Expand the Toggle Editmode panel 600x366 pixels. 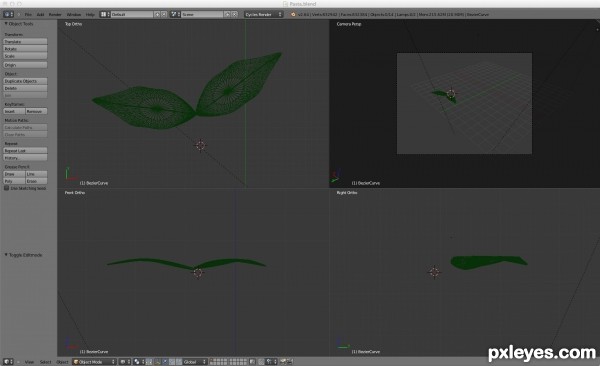click(6, 255)
